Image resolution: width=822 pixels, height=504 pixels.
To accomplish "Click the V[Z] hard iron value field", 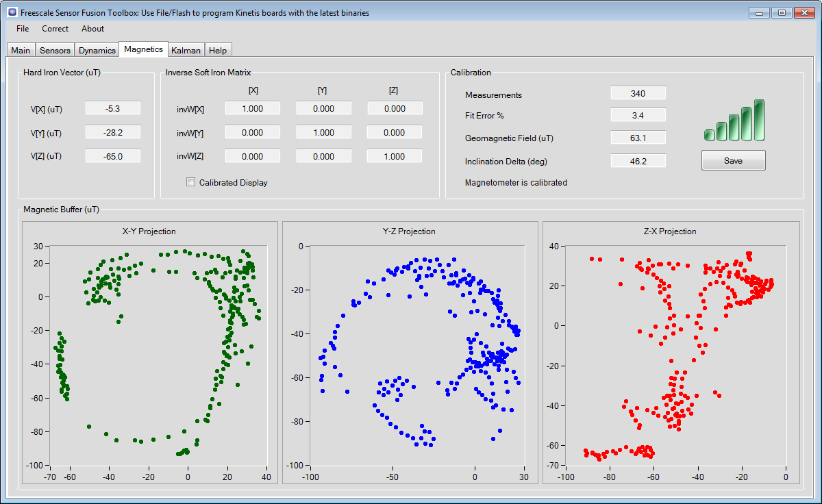I will 112,156.
